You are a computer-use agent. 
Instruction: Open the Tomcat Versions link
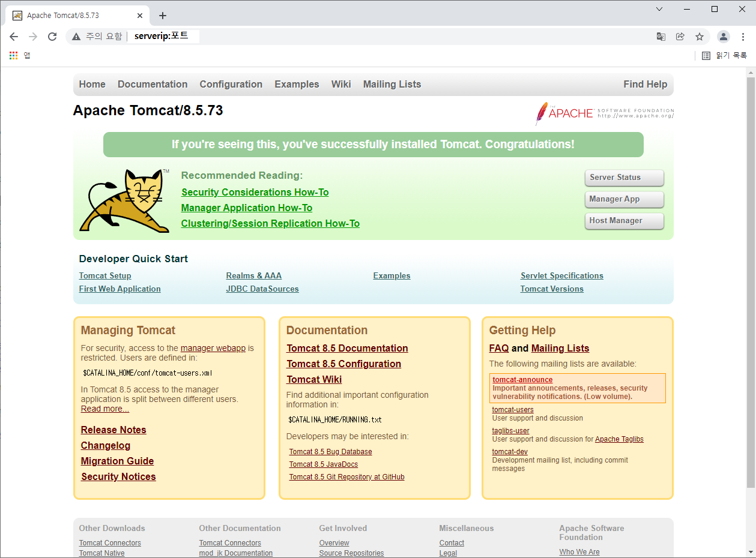pyautogui.click(x=552, y=289)
